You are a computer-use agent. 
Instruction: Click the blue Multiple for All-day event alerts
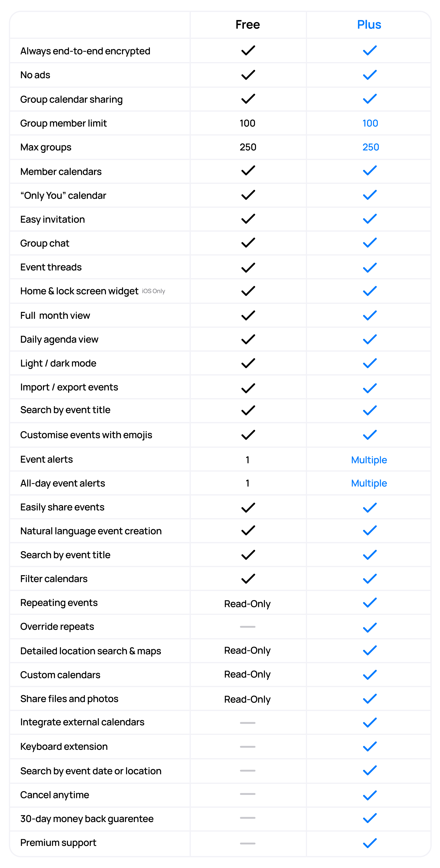(369, 483)
